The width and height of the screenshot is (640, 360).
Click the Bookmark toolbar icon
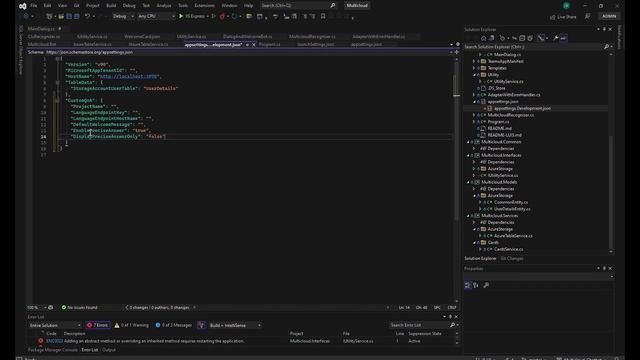(x=323, y=16)
